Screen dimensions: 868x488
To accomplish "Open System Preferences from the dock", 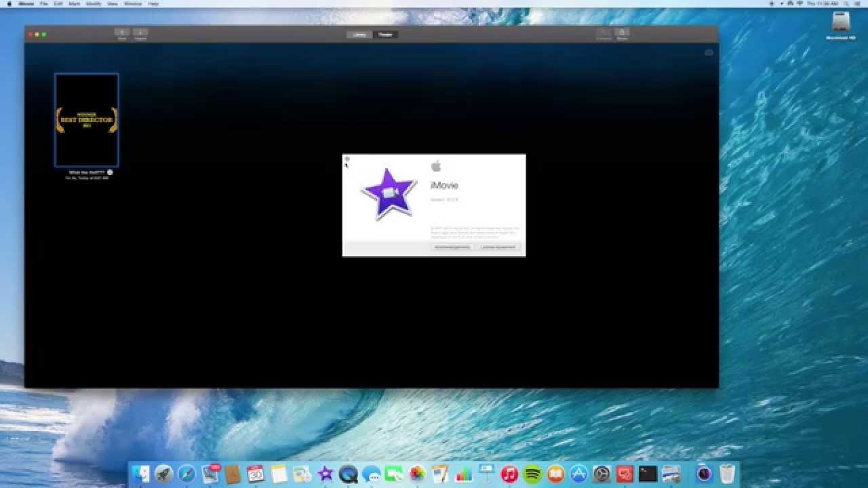I will click(x=601, y=474).
